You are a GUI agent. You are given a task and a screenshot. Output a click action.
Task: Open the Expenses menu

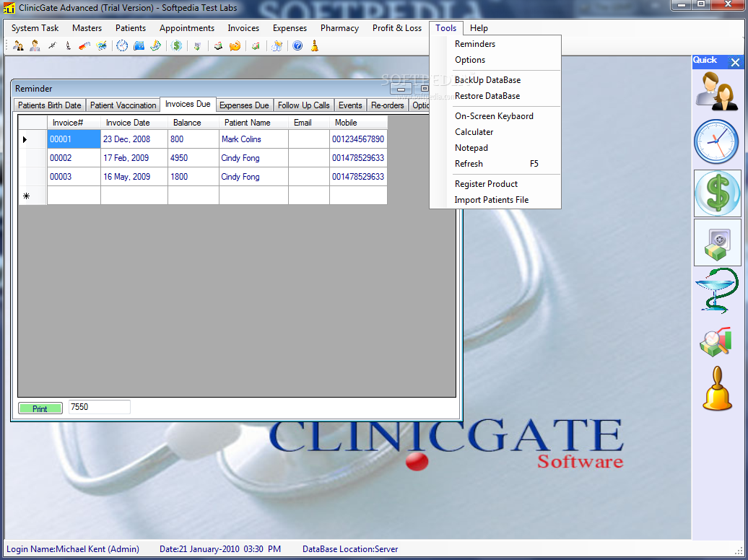tap(290, 28)
